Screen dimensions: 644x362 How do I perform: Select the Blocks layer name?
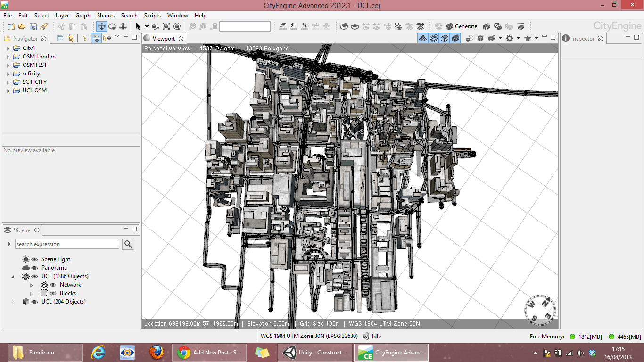68,293
